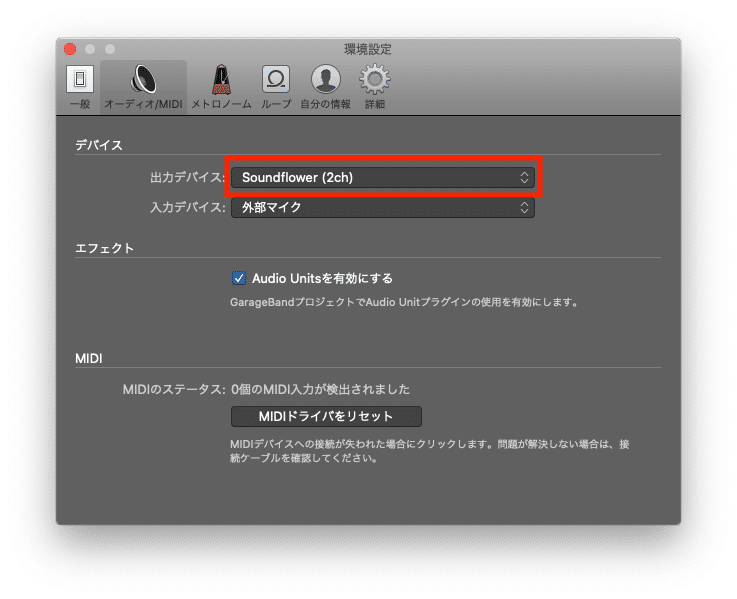
Task: Open the 出力デバイス Soundflower (2ch) dropdown
Action: click(383, 178)
